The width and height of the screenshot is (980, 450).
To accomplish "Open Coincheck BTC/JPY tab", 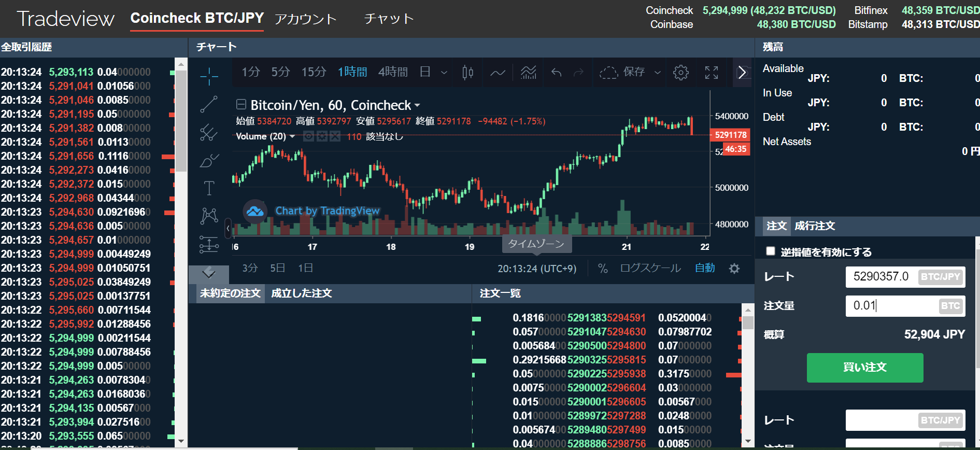I will 197,18.
